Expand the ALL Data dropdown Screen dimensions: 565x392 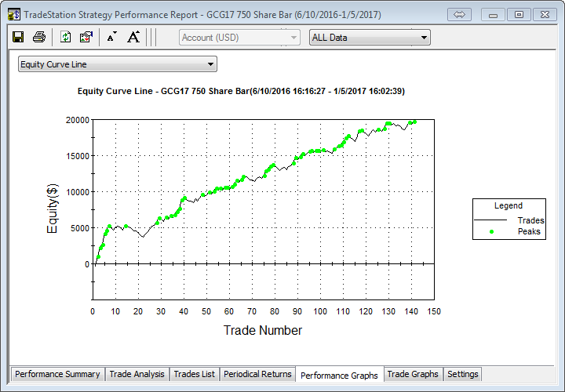tap(370, 37)
